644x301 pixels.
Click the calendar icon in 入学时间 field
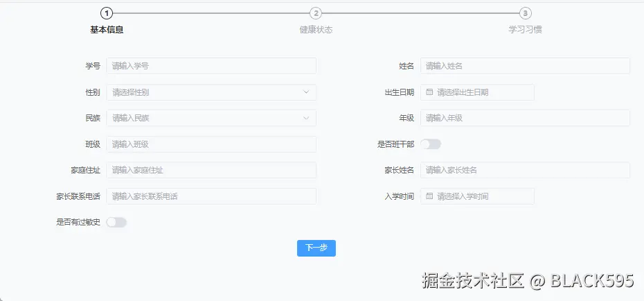click(429, 196)
